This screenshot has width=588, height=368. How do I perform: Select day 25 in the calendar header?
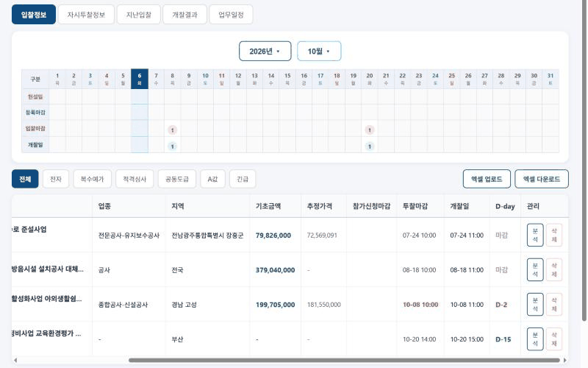click(452, 79)
